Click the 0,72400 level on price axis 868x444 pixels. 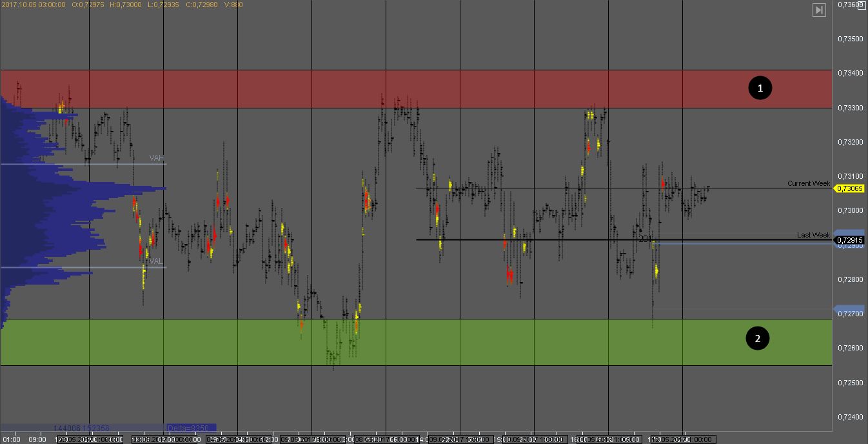coord(850,417)
